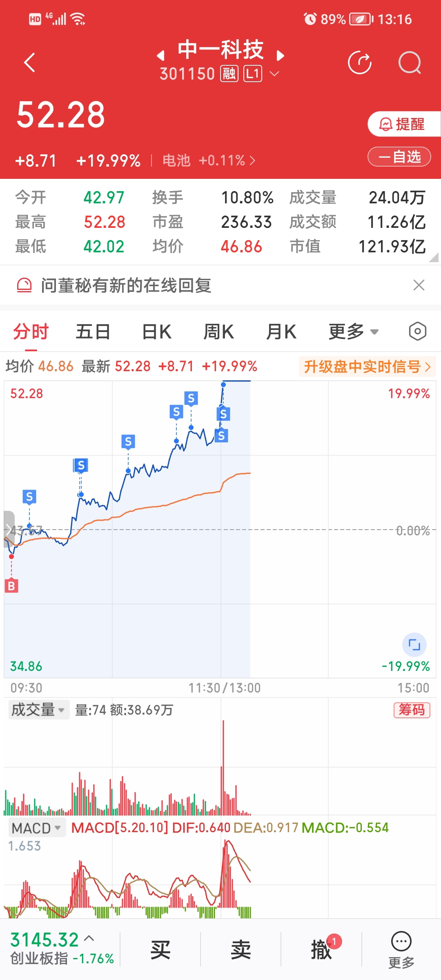441x980 pixels.
Task: Toggle the 筹码 chip distribution view
Action: [x=412, y=710]
